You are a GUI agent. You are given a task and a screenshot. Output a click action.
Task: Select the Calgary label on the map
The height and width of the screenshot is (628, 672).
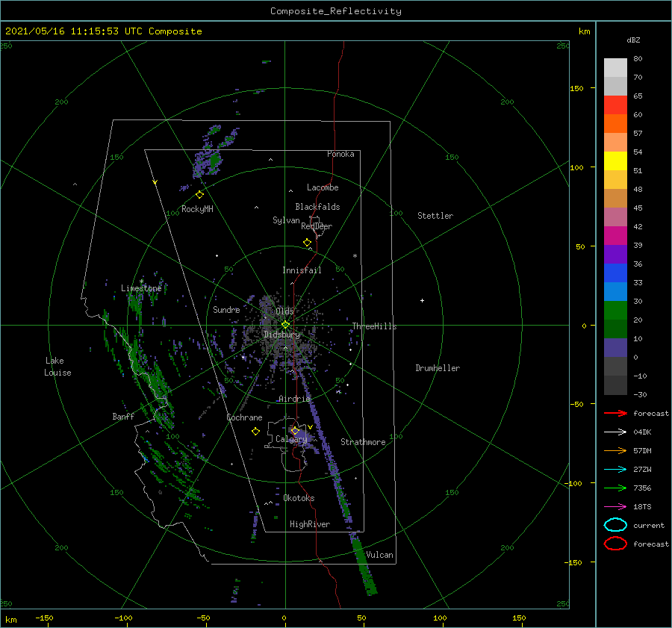pyautogui.click(x=291, y=439)
